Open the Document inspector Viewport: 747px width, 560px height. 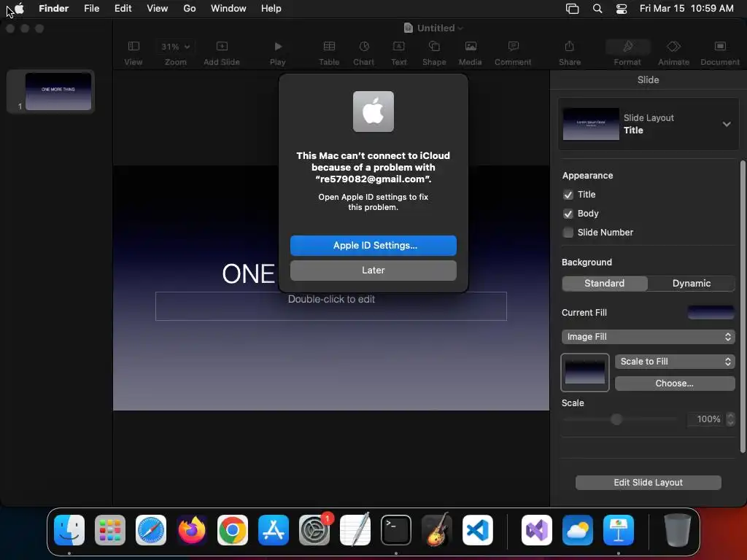(x=720, y=52)
